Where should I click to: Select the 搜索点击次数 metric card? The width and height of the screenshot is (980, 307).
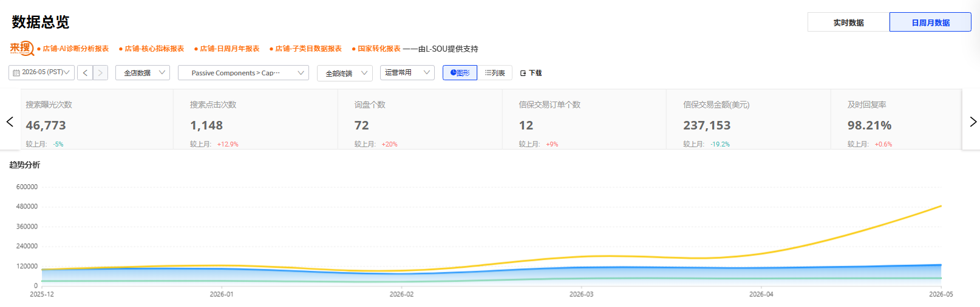256,119
